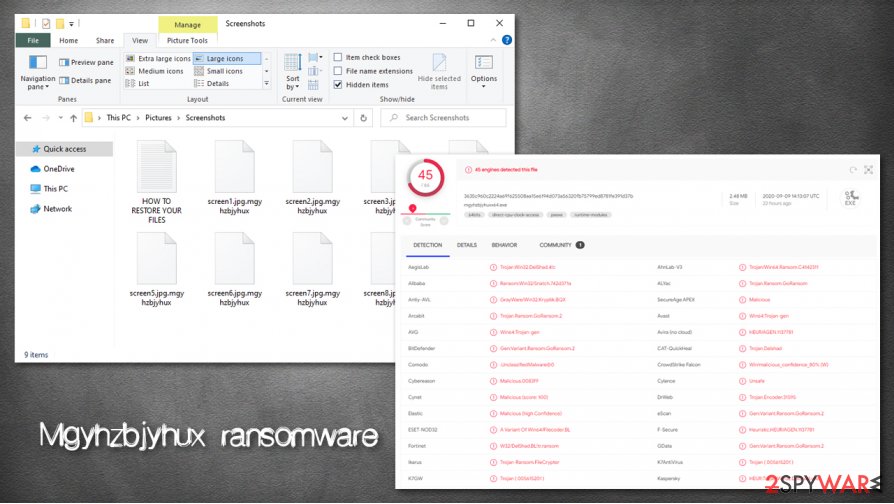This screenshot has width=894, height=504.
Task: Select screen2.jpg.mgyhzbjyhux file
Action: [312, 177]
